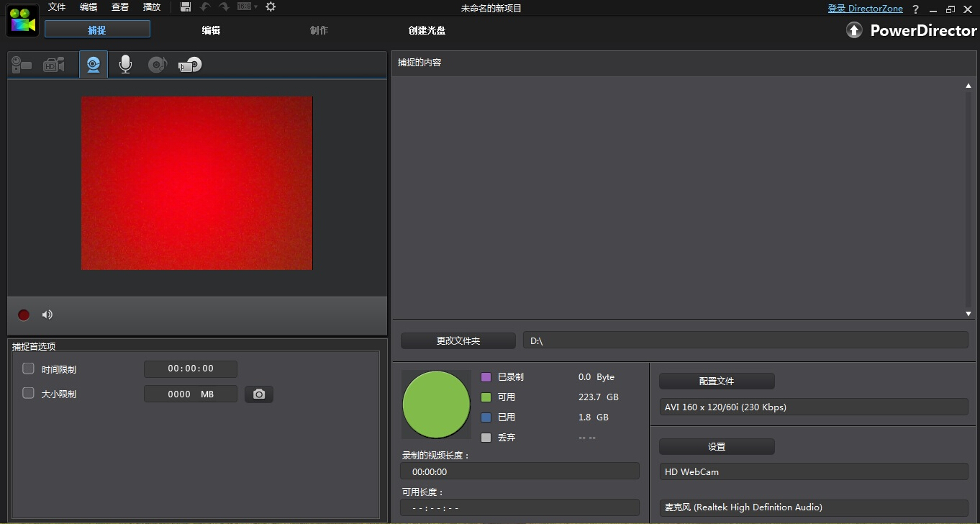Click the PowerDirector app logo icon

(22, 20)
